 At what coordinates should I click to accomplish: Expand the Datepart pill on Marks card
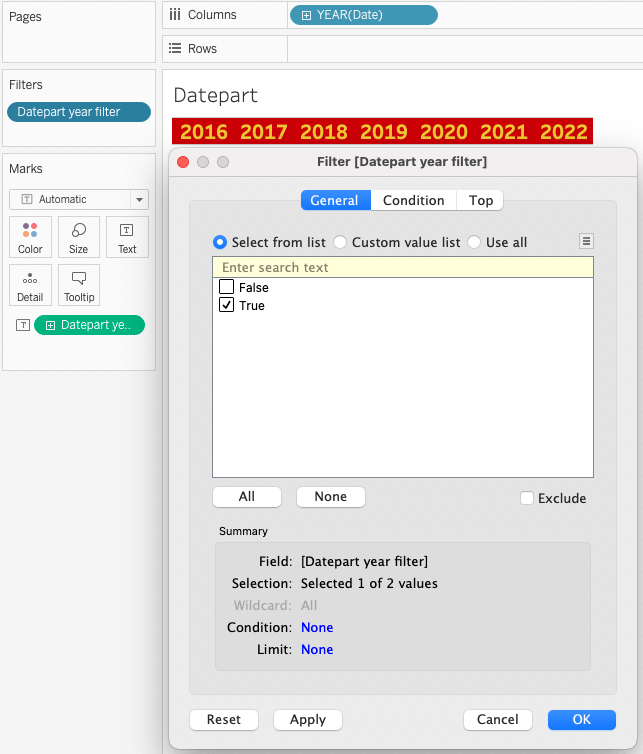50,325
